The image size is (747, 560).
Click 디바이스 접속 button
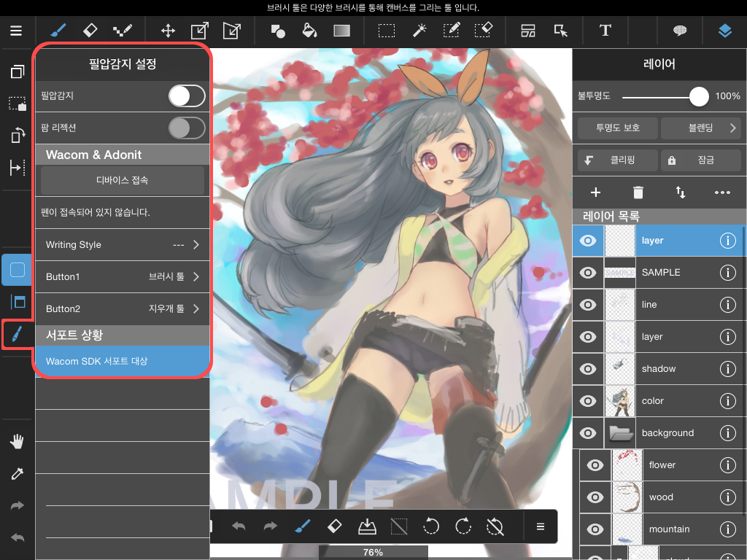coord(123,180)
